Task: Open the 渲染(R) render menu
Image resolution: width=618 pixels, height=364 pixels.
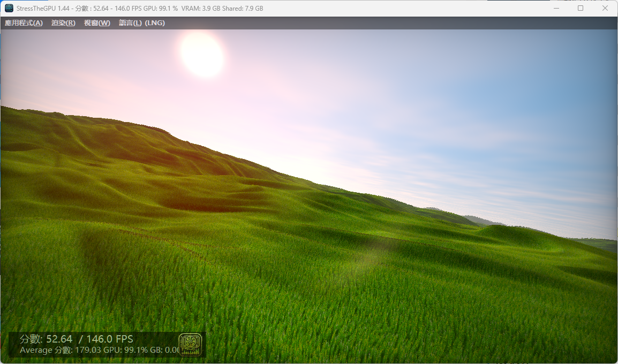Action: point(63,22)
